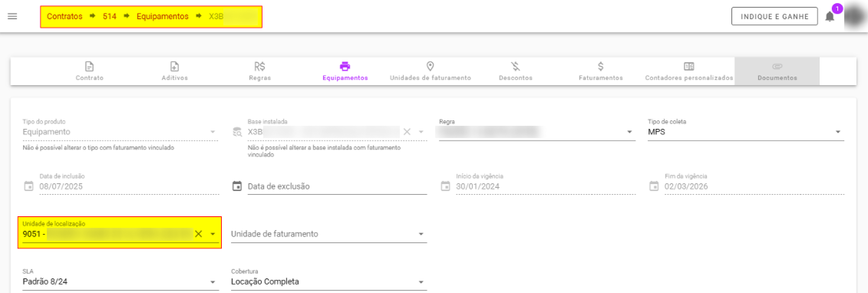Image resolution: width=868 pixels, height=293 pixels.
Task: Open the hamburger navigation menu
Action: [x=12, y=16]
